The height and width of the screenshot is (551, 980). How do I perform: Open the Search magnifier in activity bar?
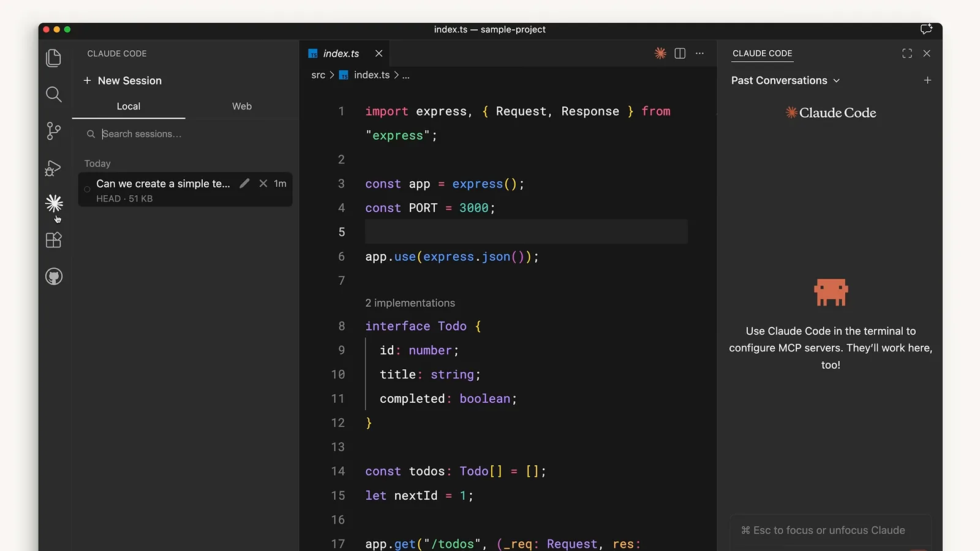click(x=54, y=94)
